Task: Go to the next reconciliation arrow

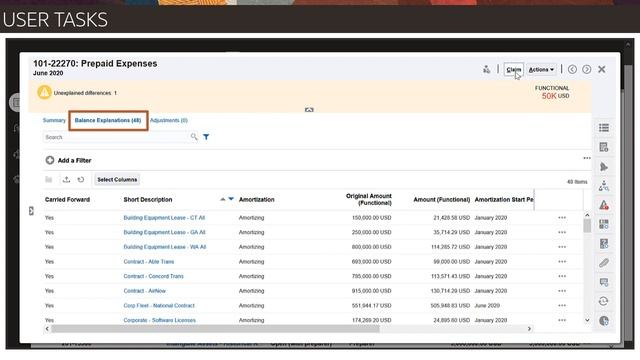Action: click(587, 69)
